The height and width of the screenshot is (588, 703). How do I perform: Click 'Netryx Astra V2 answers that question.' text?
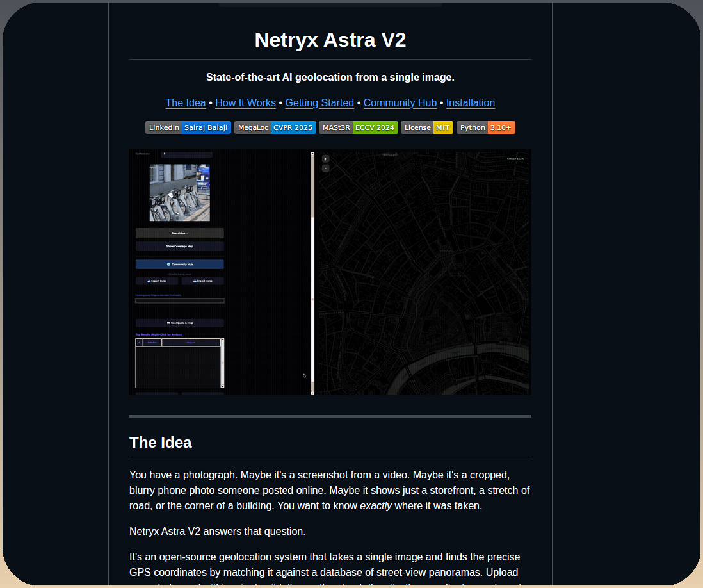(218, 532)
